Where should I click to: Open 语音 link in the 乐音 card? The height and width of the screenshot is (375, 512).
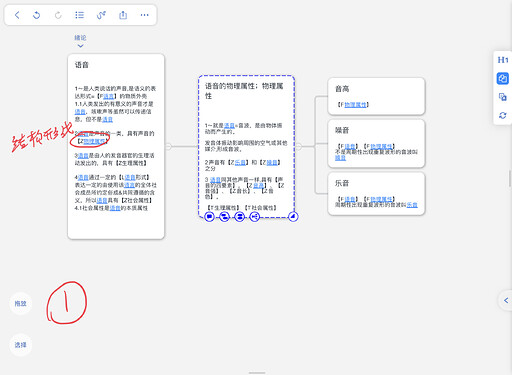coord(350,199)
